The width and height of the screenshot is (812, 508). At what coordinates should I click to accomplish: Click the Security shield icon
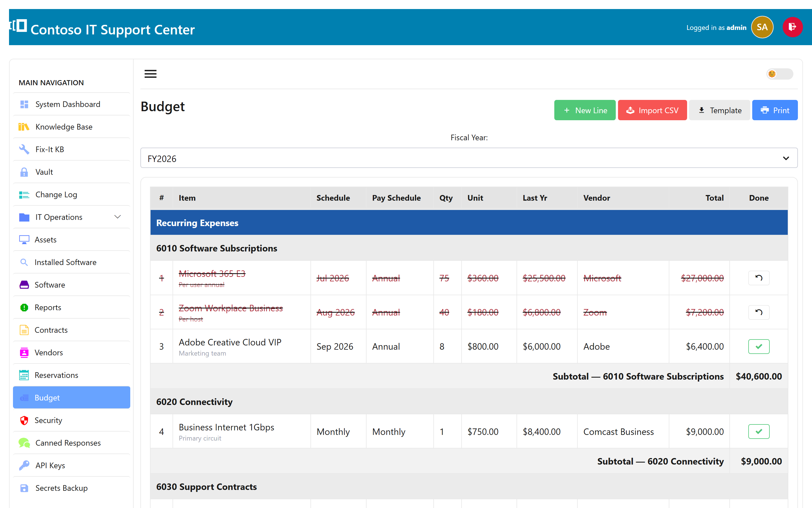(x=24, y=420)
